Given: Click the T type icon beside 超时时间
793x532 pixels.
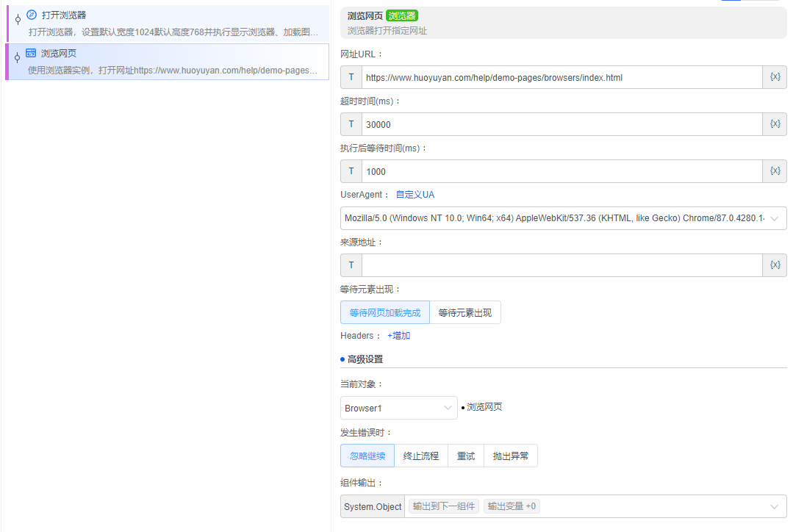Looking at the screenshot, I should [351, 124].
